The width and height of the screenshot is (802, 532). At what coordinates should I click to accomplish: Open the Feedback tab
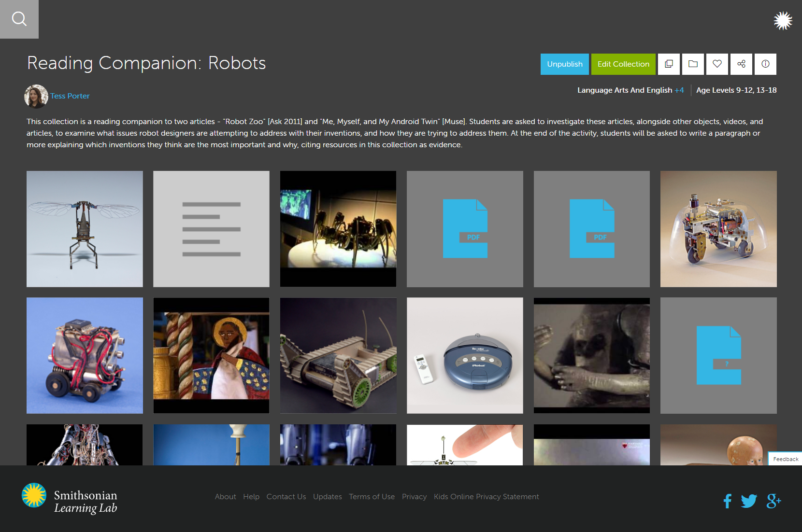[785, 459]
